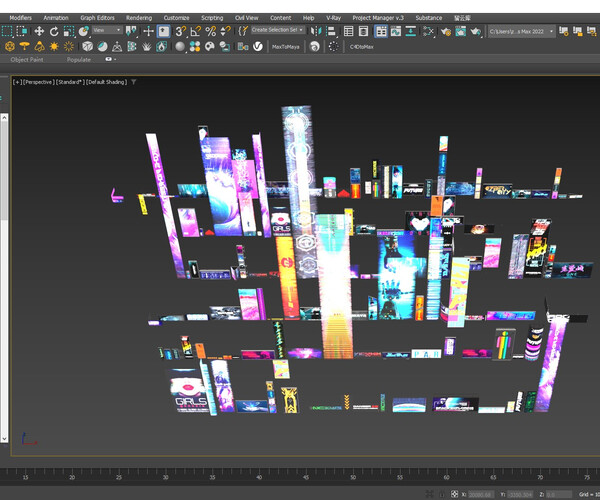The width and height of the screenshot is (600, 500).
Task: Switch to Populate ribbon tab
Action: pos(79,60)
